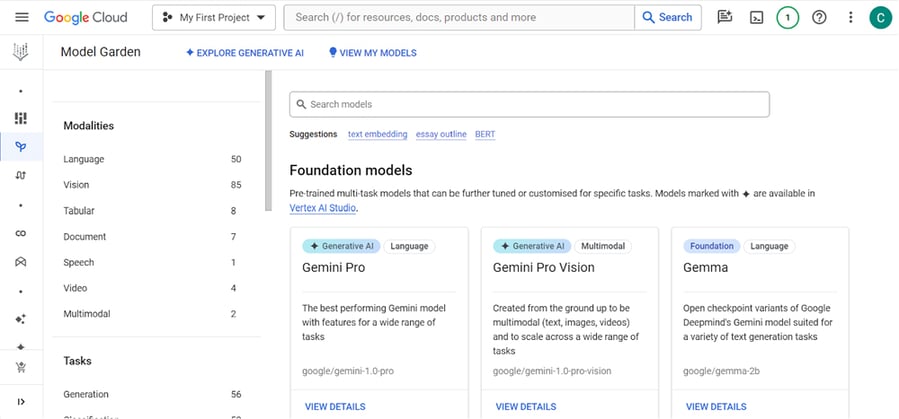This screenshot has width=899, height=419.
Task: Open the notifications badge showing 1
Action: [788, 17]
